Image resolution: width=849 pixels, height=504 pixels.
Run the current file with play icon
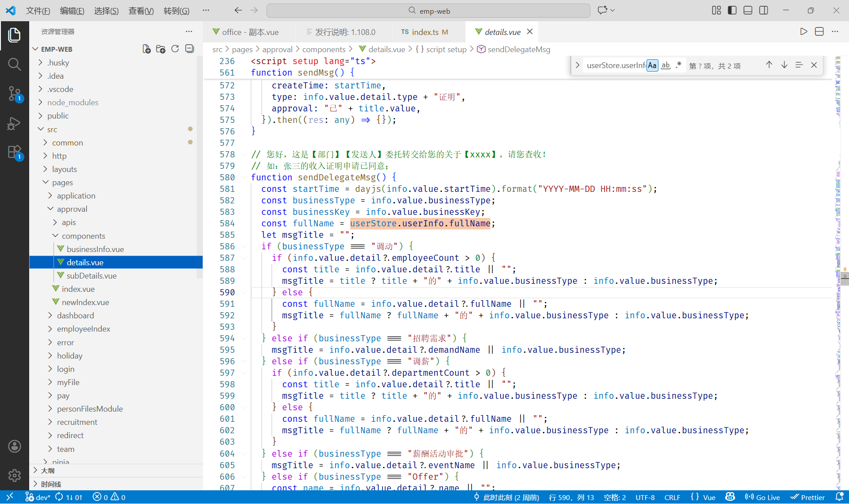tap(803, 32)
